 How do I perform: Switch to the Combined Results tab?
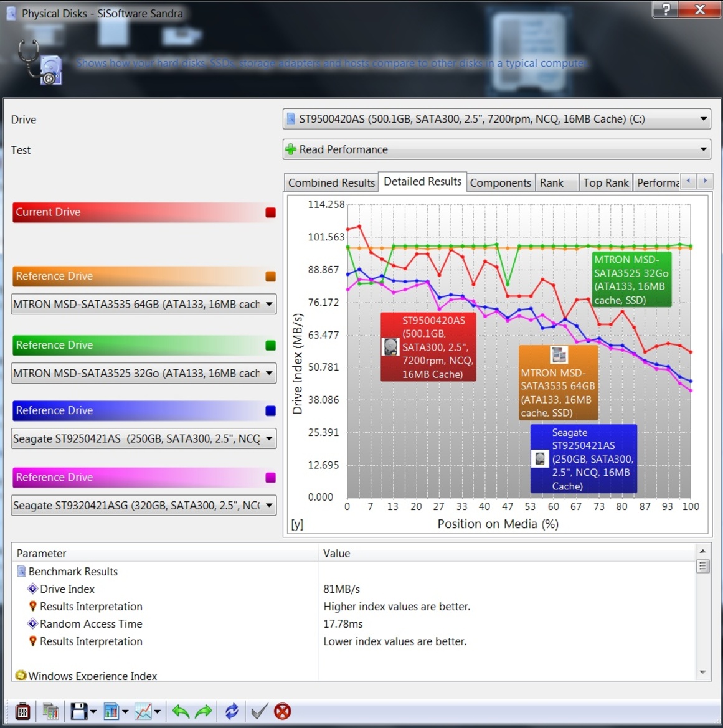point(331,182)
